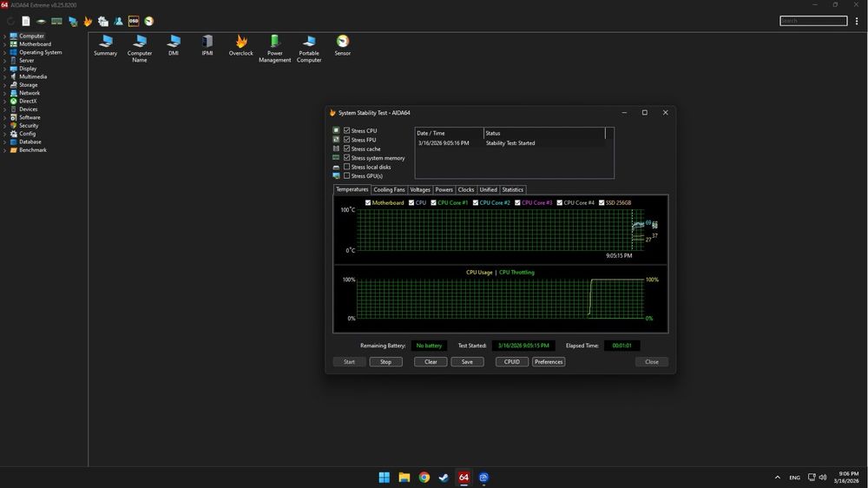Select the Security item in tree
The image size is (868, 488).
(29, 126)
